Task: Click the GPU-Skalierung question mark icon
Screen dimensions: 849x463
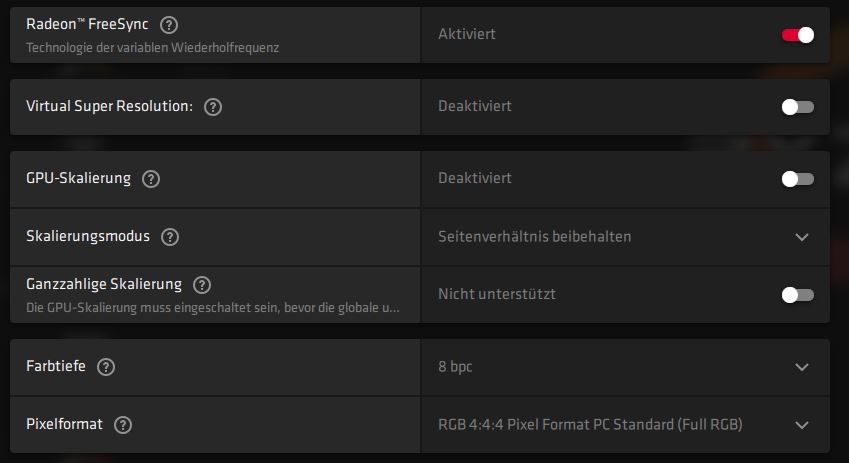Action: pos(151,179)
